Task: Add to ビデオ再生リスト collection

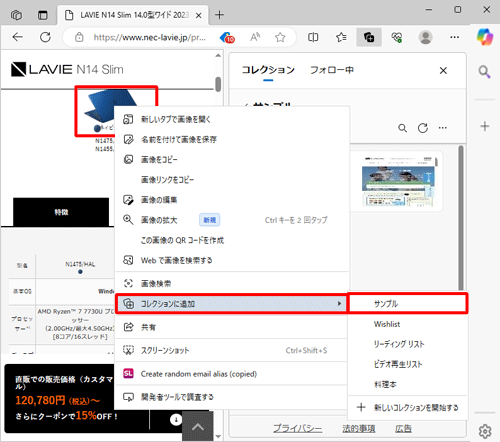Action: [x=408, y=364]
